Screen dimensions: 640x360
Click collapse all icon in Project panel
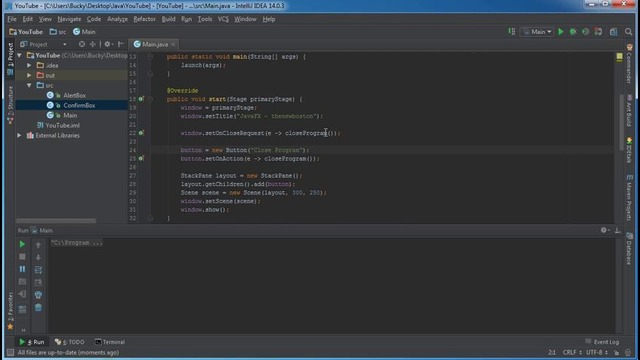[93, 44]
